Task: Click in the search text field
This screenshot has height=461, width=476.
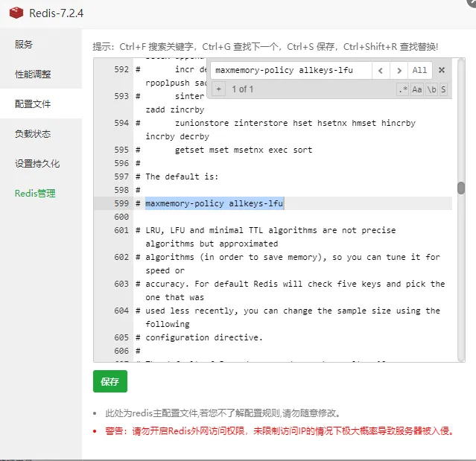Action: coord(291,71)
